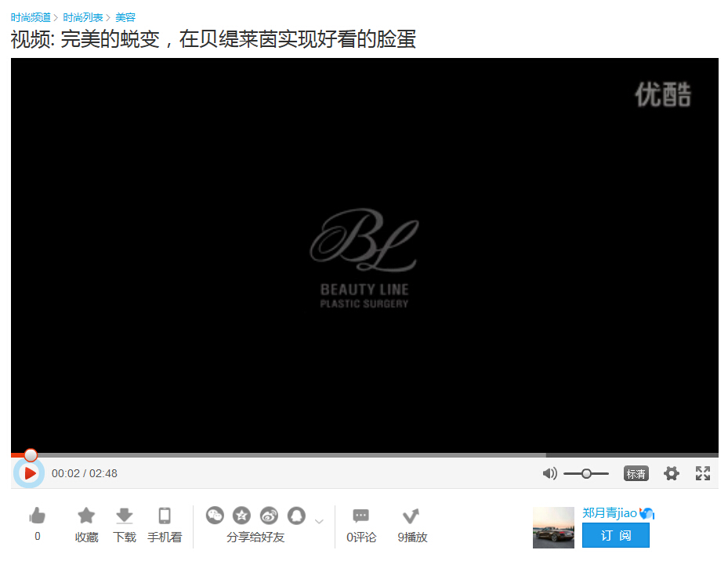Click the 下载 label text
This screenshot has height=561, width=728.
125,537
